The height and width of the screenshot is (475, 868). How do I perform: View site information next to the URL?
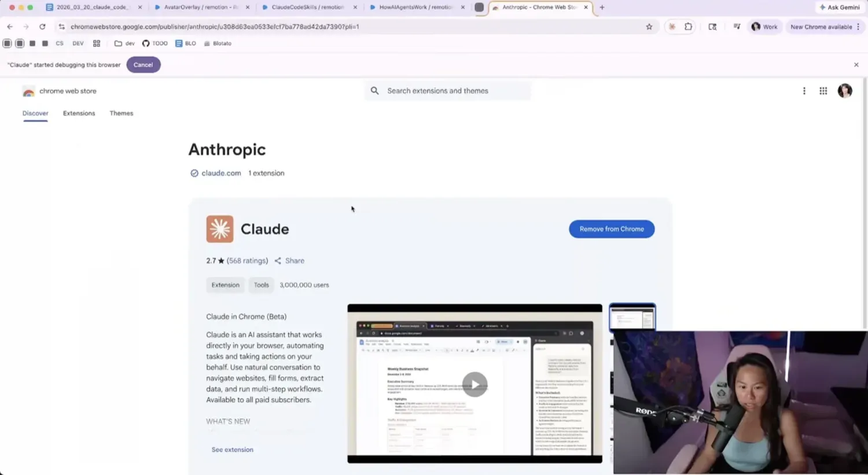coord(61,27)
